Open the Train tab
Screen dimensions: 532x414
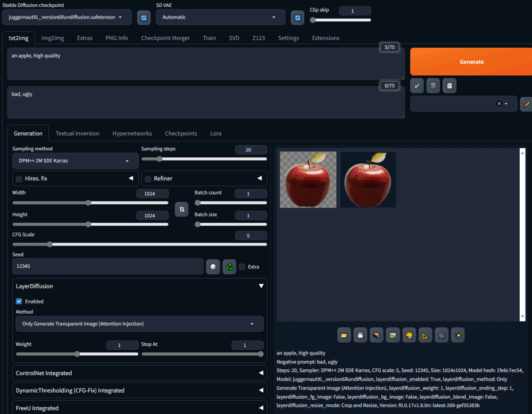coord(209,38)
